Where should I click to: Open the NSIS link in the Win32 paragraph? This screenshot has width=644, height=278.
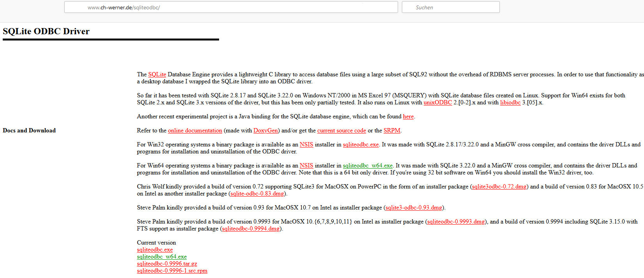[306, 144]
